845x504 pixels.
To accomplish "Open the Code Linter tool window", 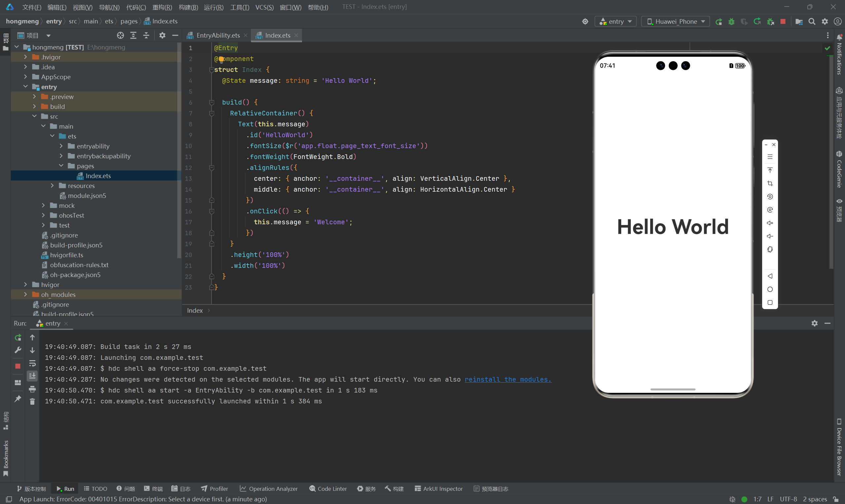I will coord(328,489).
